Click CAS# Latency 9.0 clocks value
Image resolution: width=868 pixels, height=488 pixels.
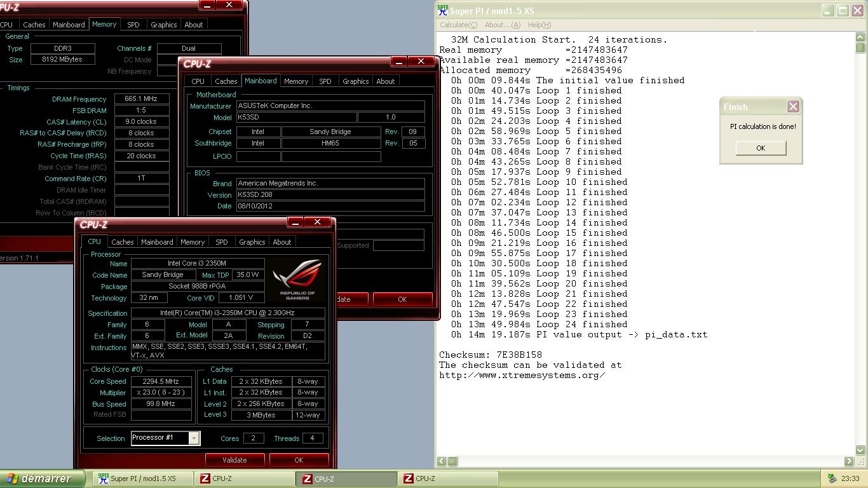point(142,121)
